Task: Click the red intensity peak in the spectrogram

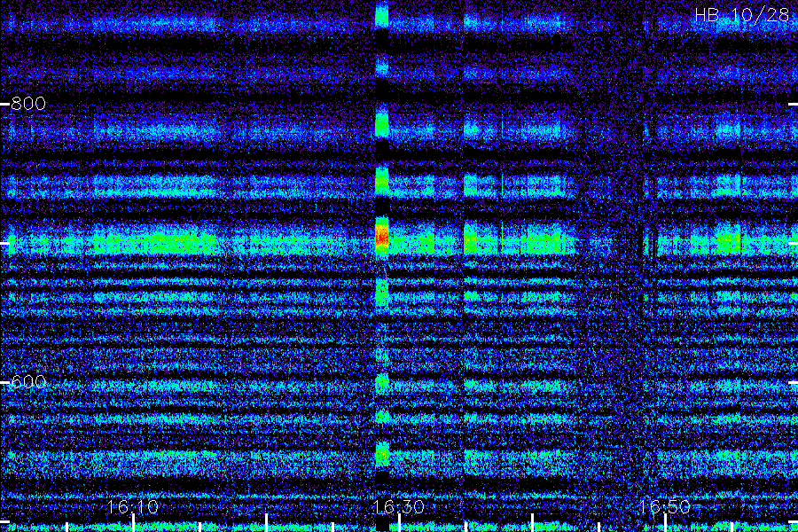Action: pos(381,238)
